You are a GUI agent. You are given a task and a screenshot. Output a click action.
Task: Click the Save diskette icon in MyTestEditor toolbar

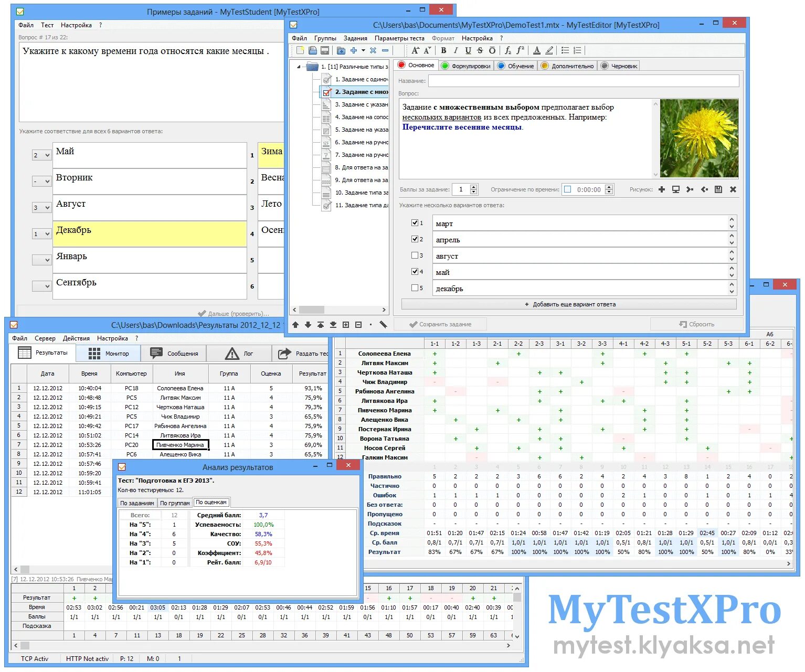click(325, 50)
